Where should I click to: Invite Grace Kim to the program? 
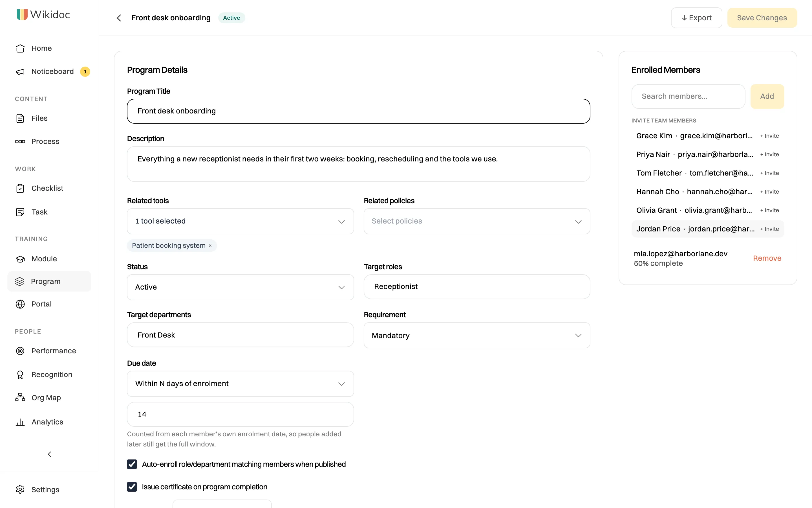pos(769,136)
